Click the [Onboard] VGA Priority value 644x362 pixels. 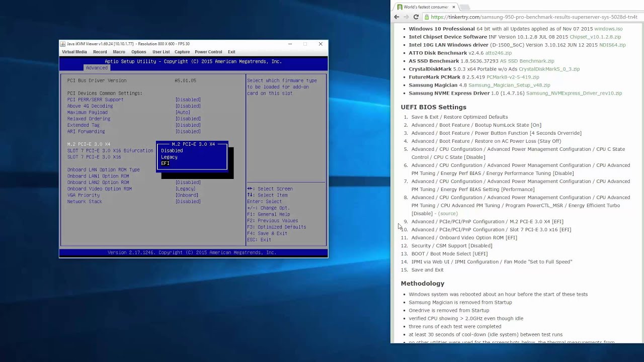click(x=187, y=195)
